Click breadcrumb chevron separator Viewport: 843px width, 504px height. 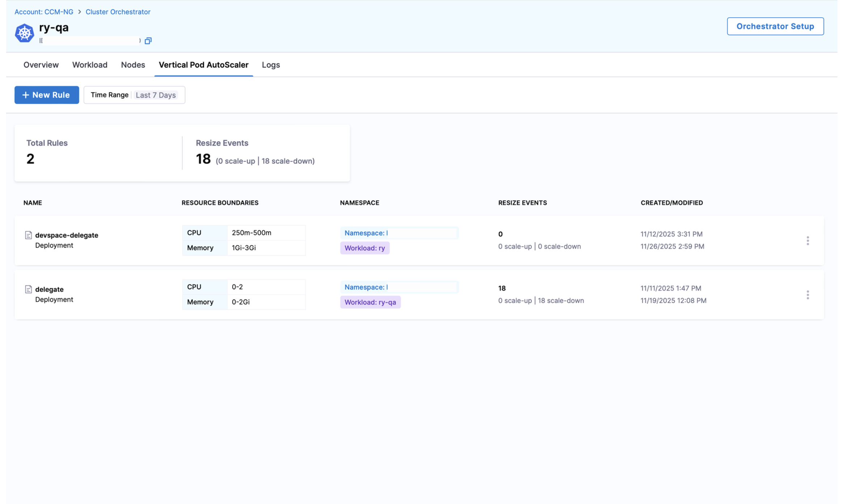click(x=80, y=12)
